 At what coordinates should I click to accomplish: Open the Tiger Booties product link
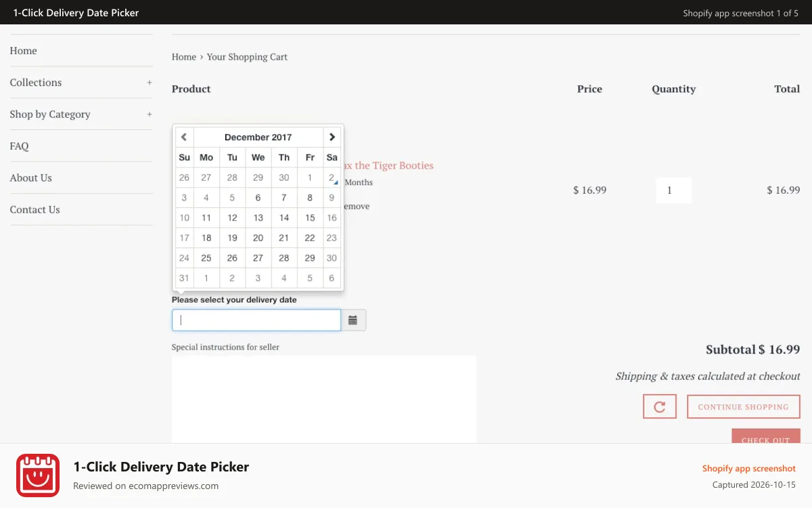pos(388,165)
